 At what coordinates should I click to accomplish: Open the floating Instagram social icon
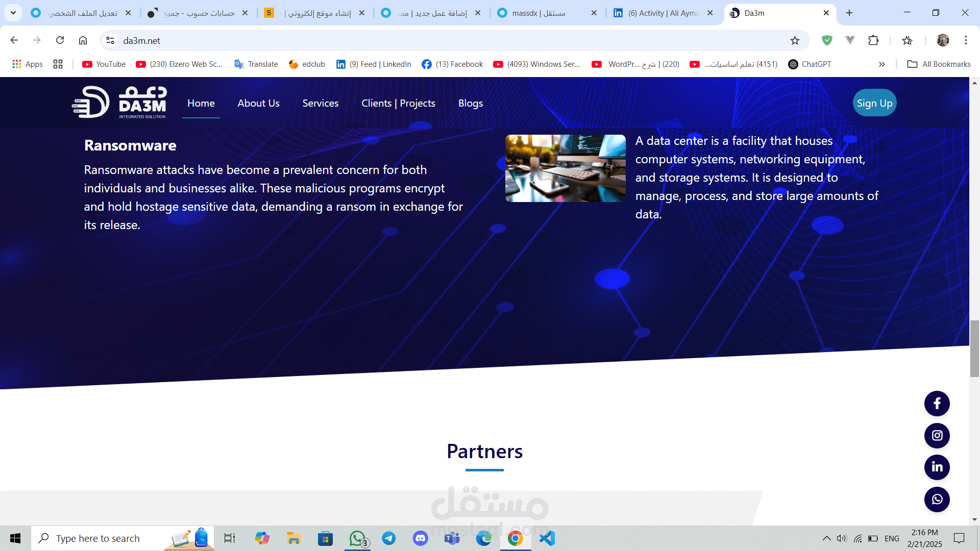tap(937, 436)
